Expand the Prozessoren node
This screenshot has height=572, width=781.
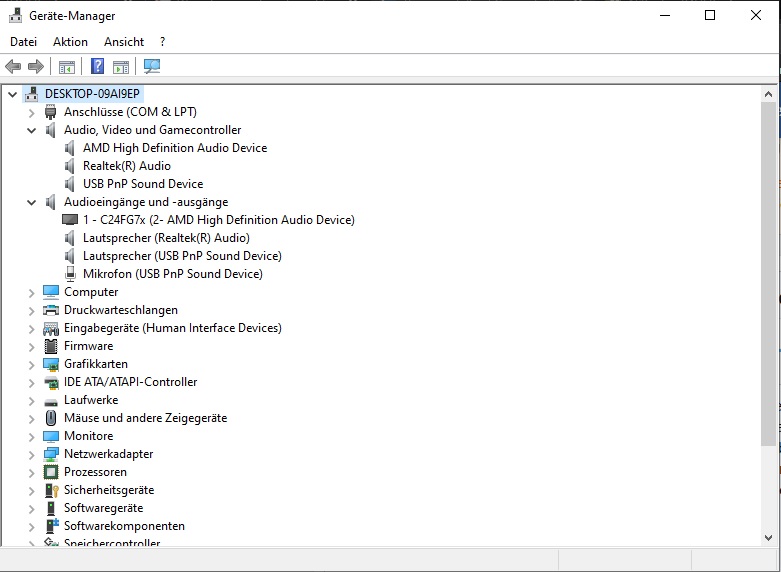pos(31,473)
